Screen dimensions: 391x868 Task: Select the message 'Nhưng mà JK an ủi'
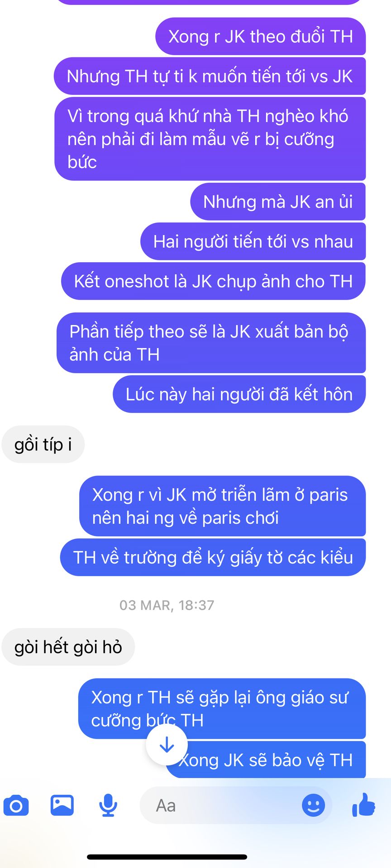[x=278, y=202]
